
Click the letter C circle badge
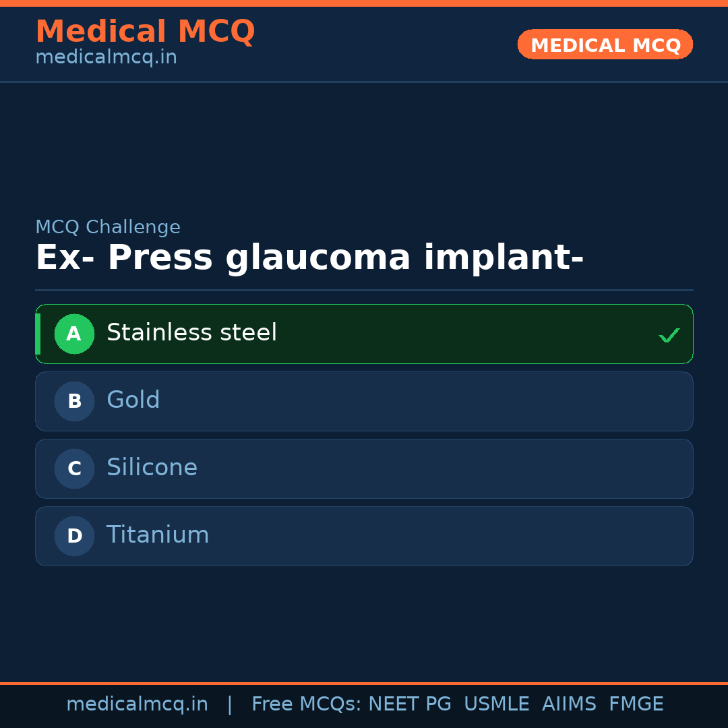coord(74,468)
